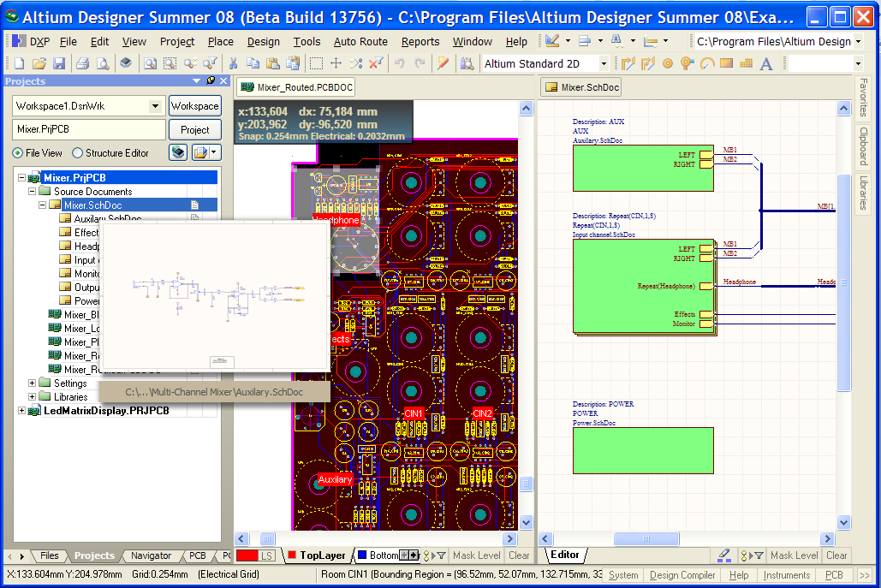Expand the Libraries folder in the project tree

[32, 396]
